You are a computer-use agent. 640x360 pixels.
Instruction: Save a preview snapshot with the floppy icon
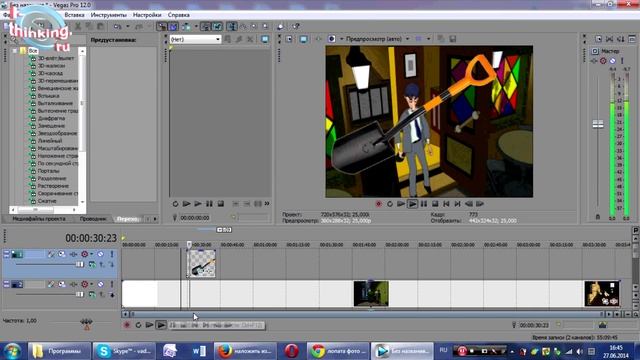[452, 39]
